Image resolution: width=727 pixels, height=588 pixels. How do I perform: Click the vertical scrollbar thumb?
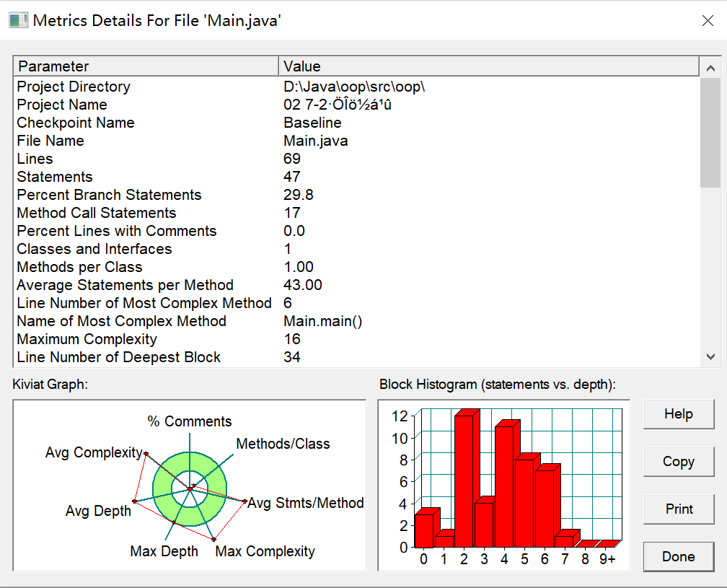click(x=710, y=132)
